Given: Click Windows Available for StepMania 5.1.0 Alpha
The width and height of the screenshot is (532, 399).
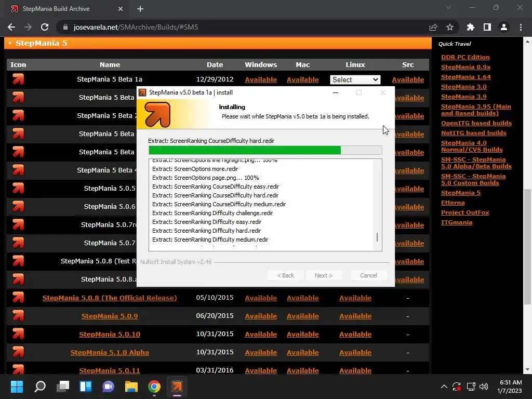Looking at the screenshot, I should point(261,353).
